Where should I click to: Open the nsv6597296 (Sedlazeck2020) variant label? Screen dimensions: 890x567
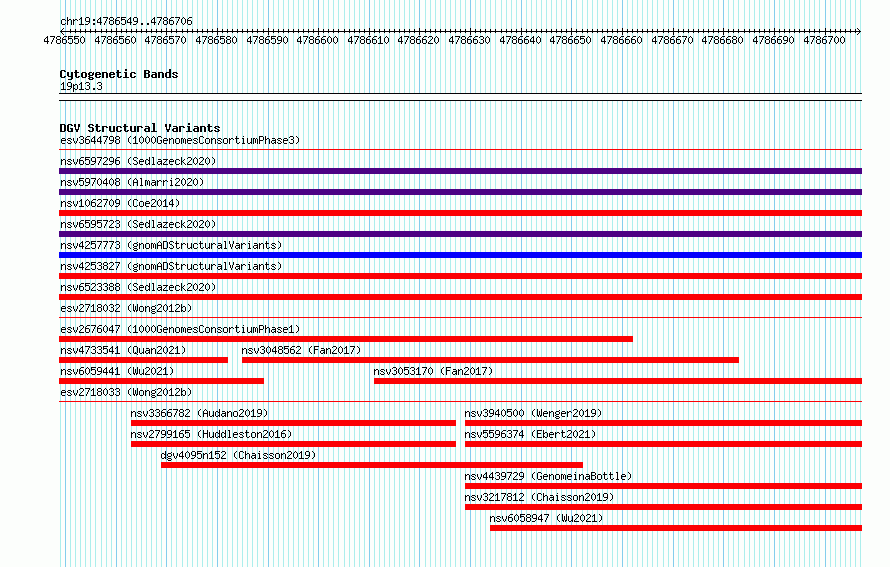coord(138,161)
